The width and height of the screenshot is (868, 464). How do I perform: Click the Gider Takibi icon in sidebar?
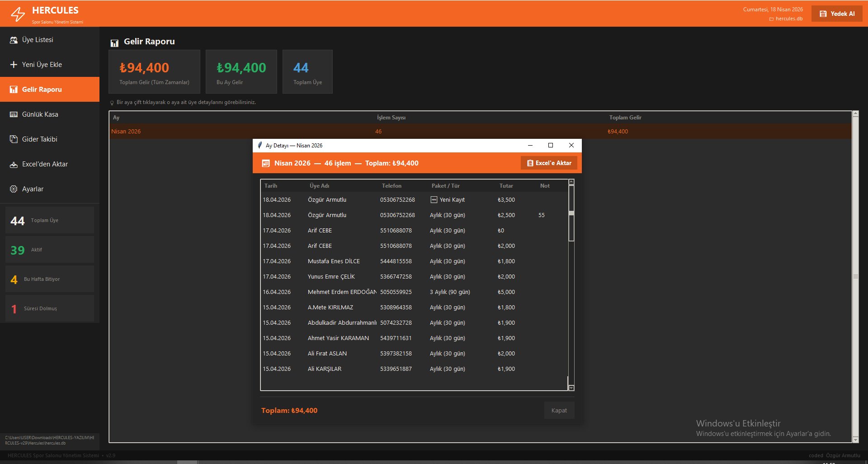click(14, 139)
